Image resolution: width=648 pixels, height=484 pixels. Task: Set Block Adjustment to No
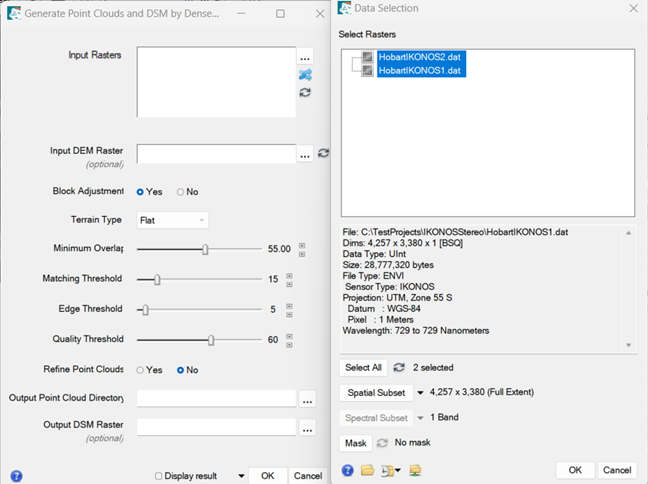coord(181,192)
